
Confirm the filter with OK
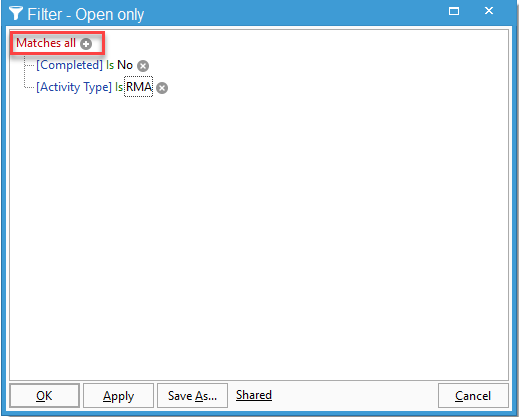coord(44,396)
